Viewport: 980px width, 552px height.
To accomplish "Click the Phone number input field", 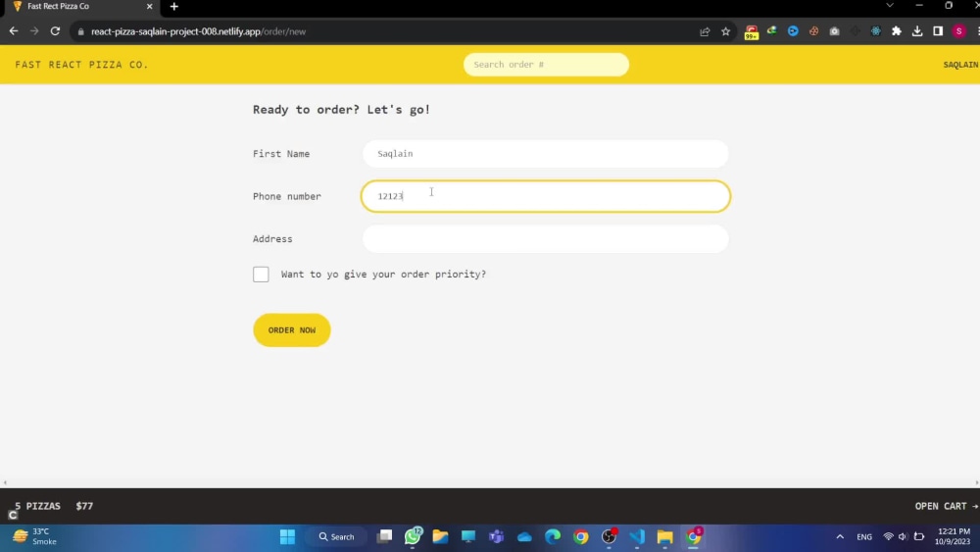I will click(x=545, y=196).
